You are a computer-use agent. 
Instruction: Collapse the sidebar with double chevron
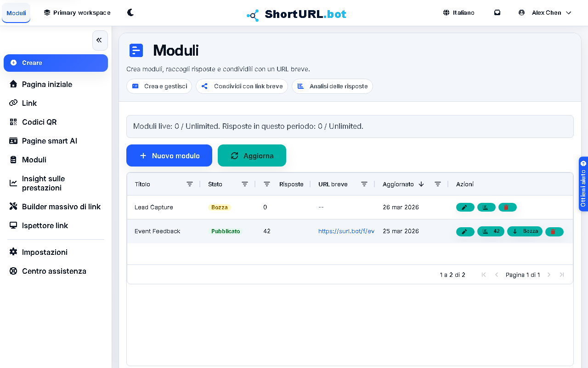tap(100, 40)
